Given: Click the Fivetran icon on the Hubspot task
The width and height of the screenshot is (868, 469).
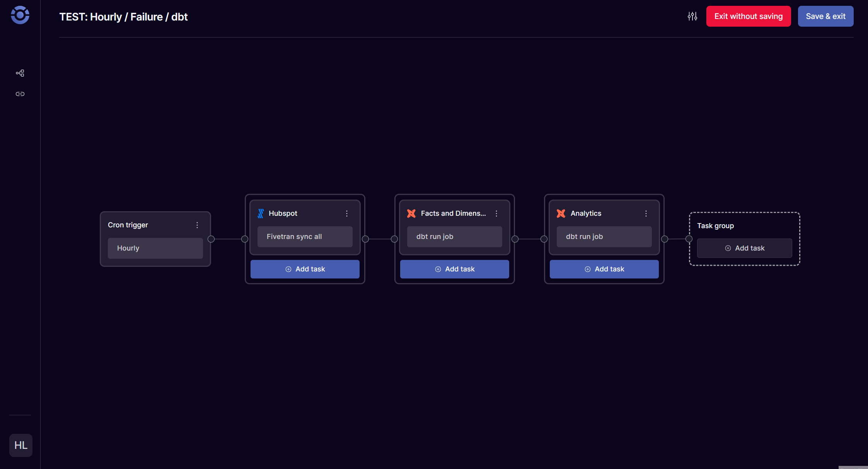Looking at the screenshot, I should tap(261, 213).
